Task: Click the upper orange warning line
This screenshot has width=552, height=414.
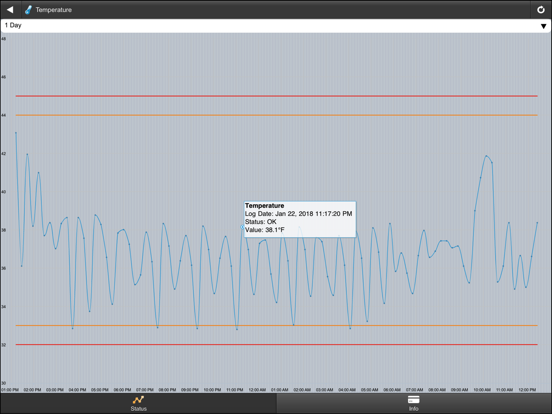Action: pyautogui.click(x=277, y=115)
